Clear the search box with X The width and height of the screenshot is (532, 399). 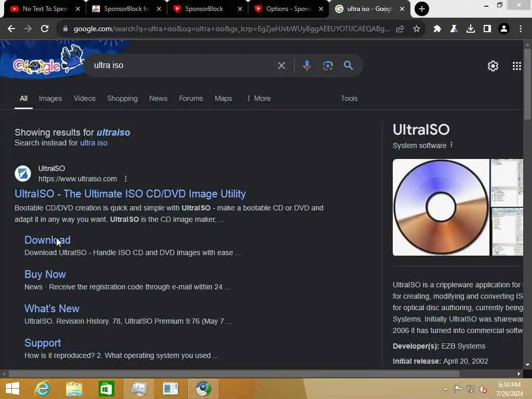pos(282,65)
